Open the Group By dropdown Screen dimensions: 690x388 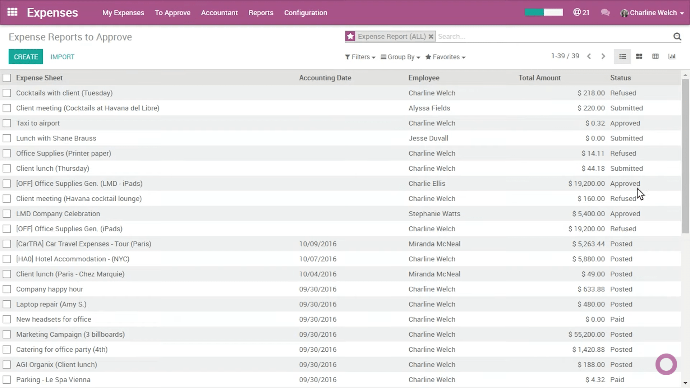[x=400, y=57]
